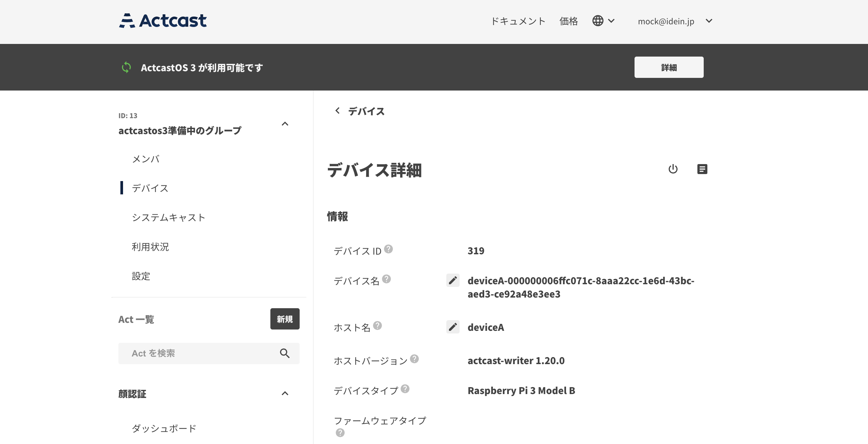Open the ドキュメント menu item

click(x=518, y=21)
